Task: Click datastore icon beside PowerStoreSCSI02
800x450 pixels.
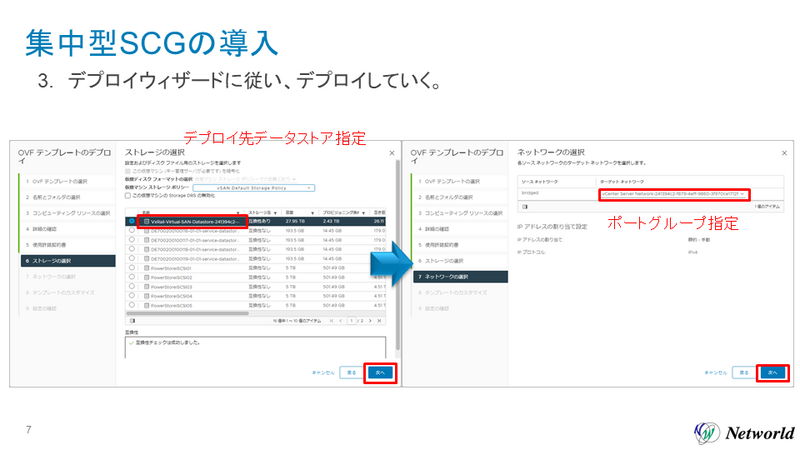Action: [146, 278]
